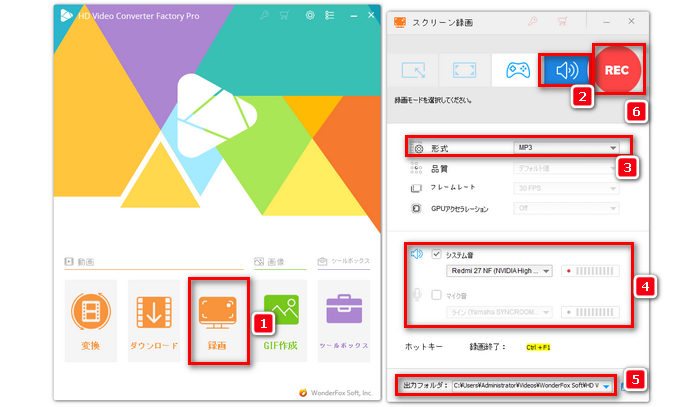
Task: Click the ホットキー label
Action: [424, 347]
